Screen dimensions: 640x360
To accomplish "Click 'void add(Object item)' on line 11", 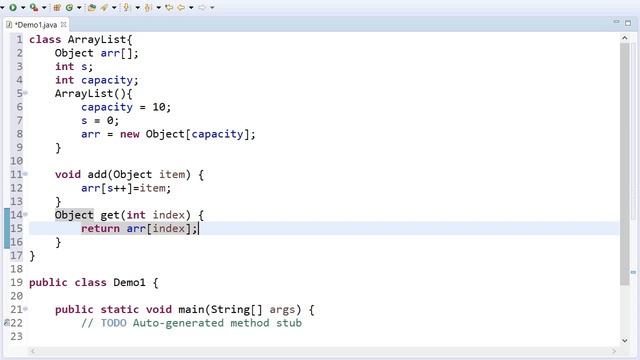I will [123, 174].
